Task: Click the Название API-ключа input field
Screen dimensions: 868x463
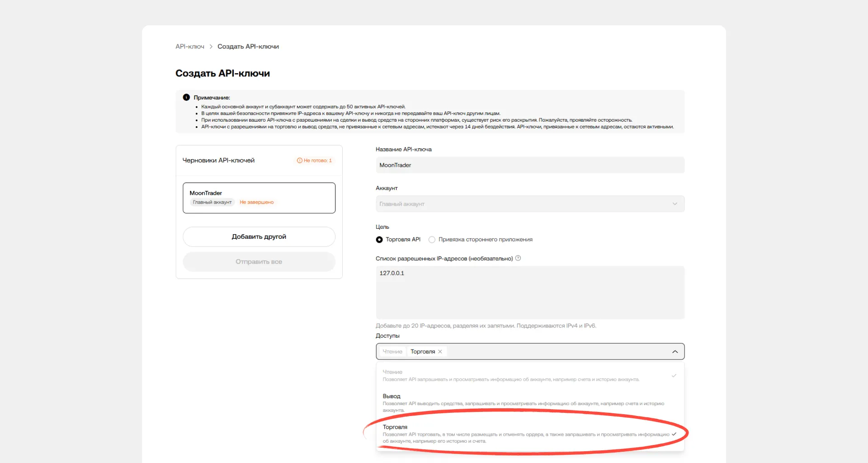Action: point(530,165)
